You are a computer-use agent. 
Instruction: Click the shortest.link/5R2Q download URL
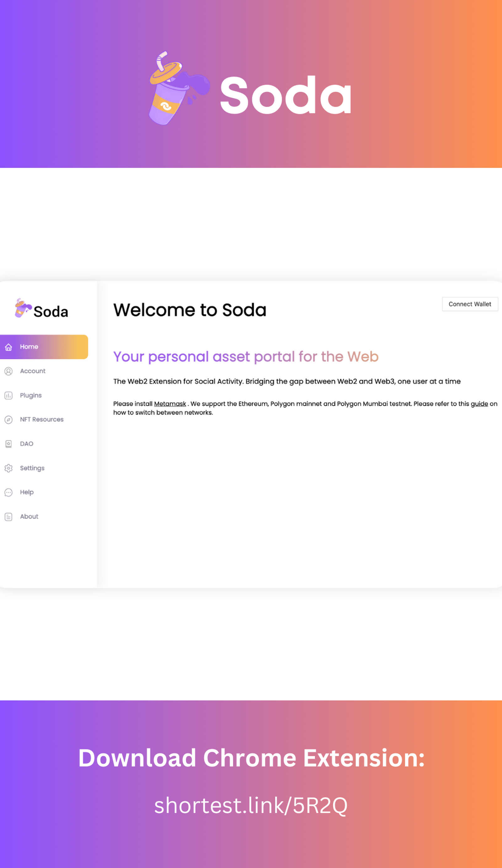(x=251, y=805)
